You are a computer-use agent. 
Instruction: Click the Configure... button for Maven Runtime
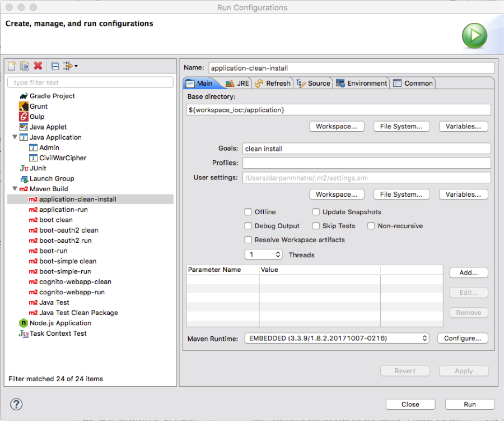point(463,338)
